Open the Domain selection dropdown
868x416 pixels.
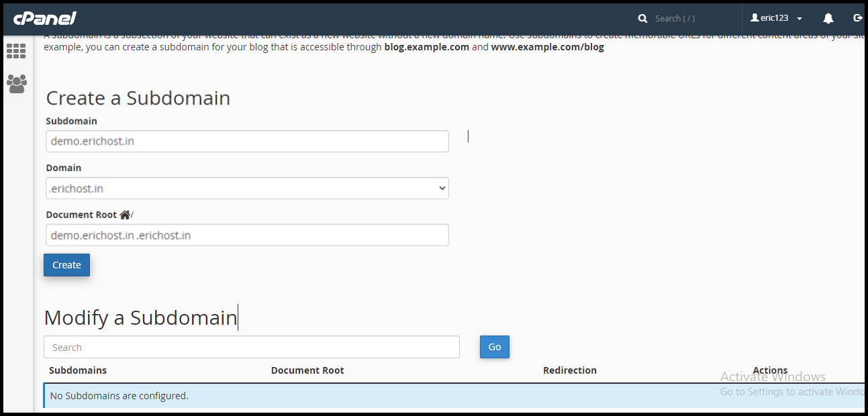tap(247, 188)
